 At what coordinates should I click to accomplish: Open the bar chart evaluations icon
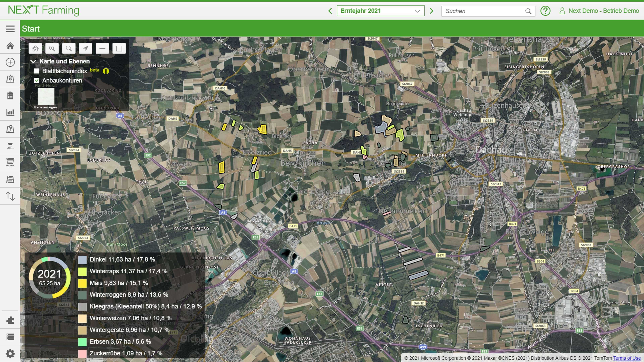click(x=10, y=112)
